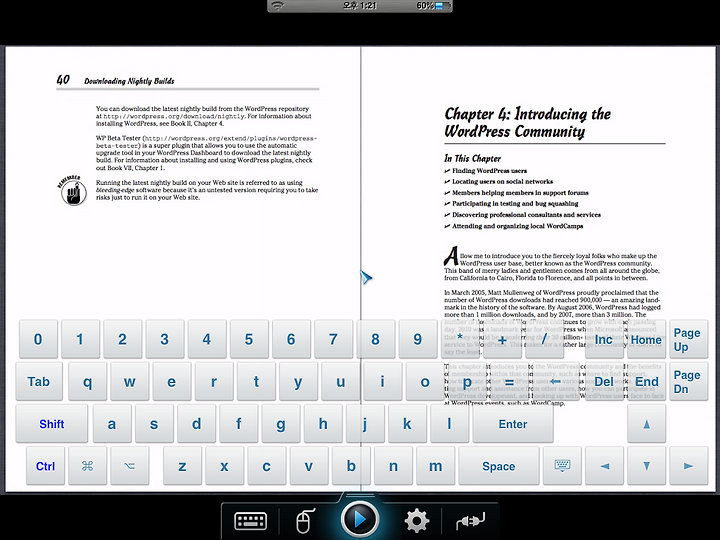Click 'In This Chapter' subheading
This screenshot has height=540, width=720.
472,158
